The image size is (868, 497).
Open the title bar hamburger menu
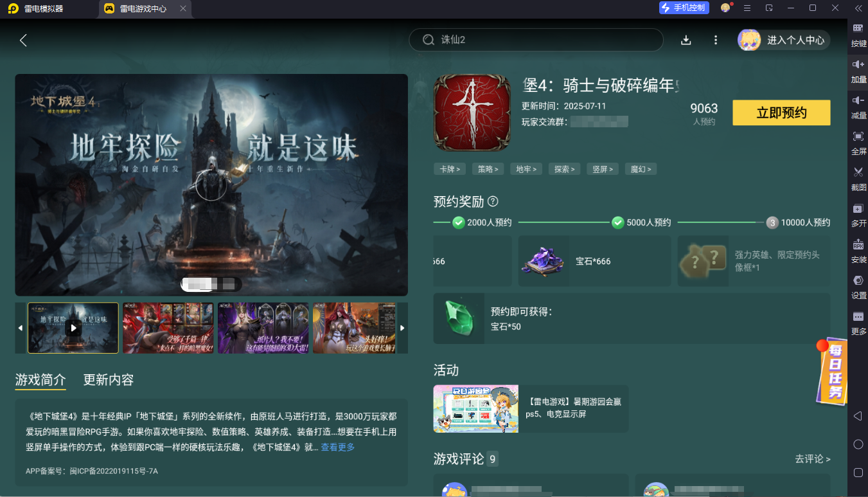pyautogui.click(x=747, y=8)
